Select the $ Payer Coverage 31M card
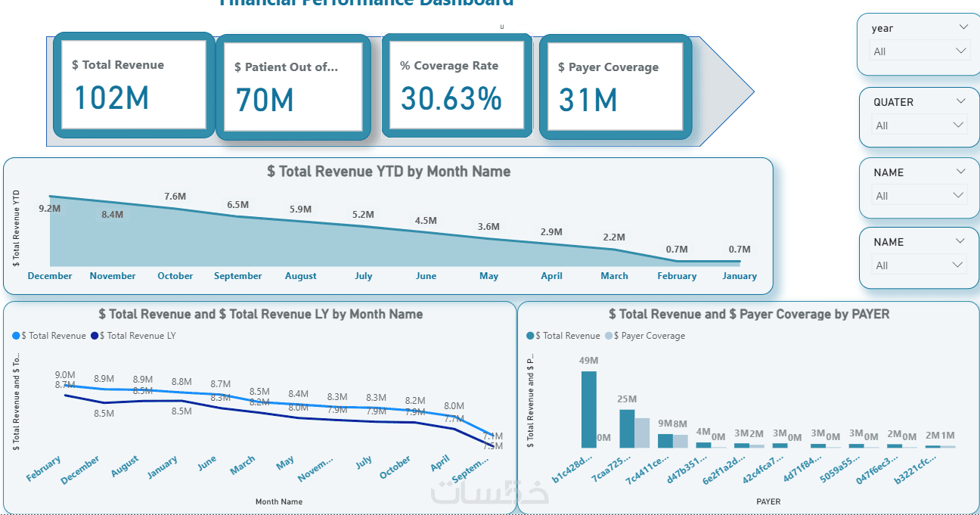Screen dimensions: 980x515 (615, 86)
